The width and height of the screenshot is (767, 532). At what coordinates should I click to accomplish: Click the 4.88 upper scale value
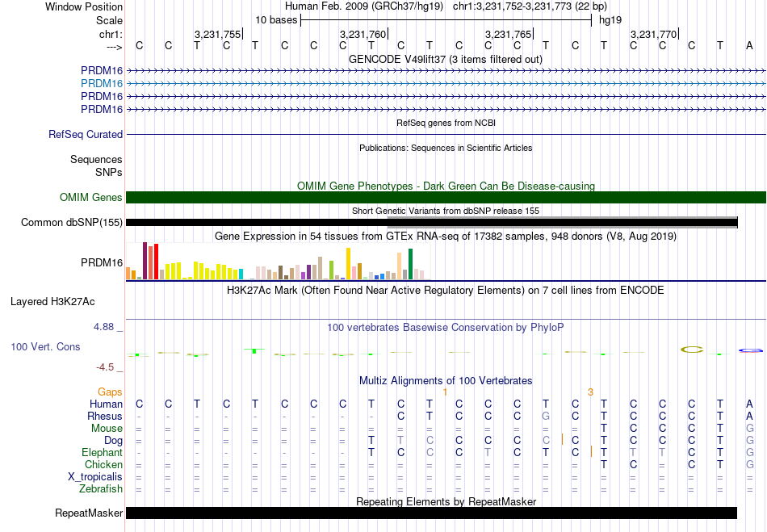click(103, 327)
